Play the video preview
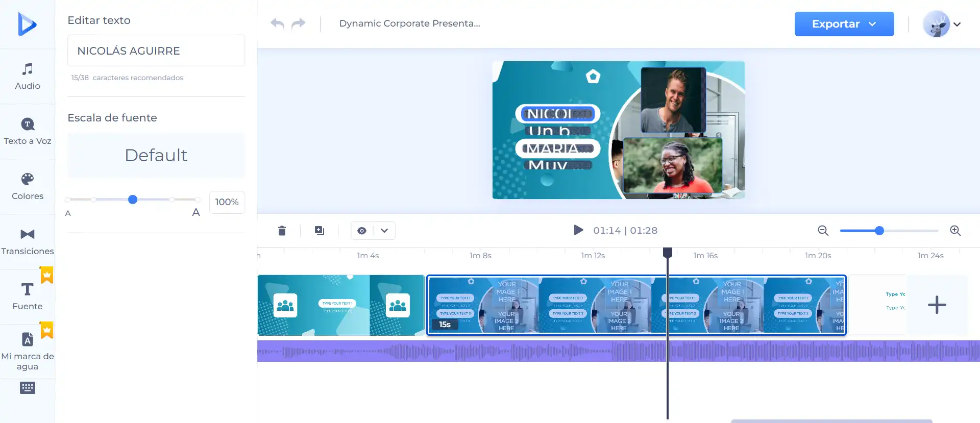The image size is (980, 423). tap(578, 230)
